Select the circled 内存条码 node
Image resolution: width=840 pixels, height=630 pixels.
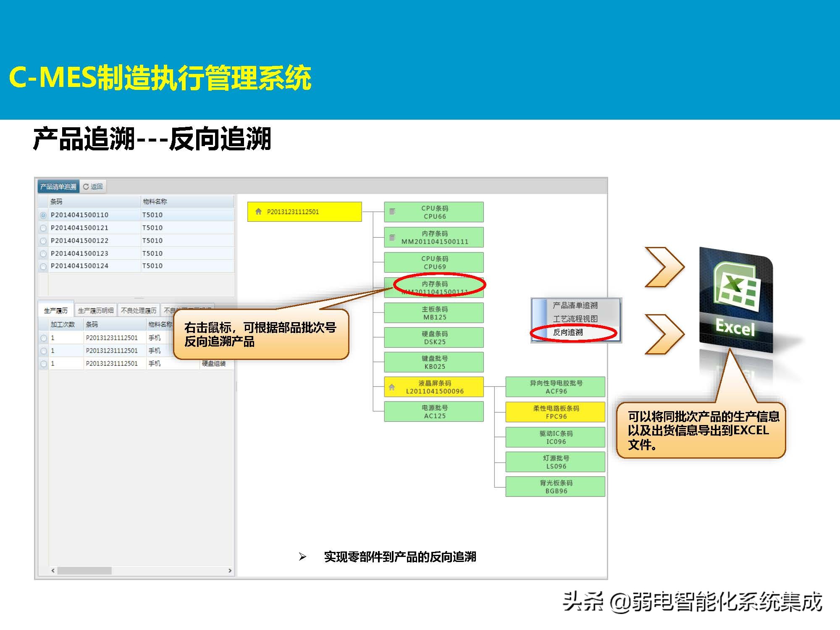[x=434, y=288]
